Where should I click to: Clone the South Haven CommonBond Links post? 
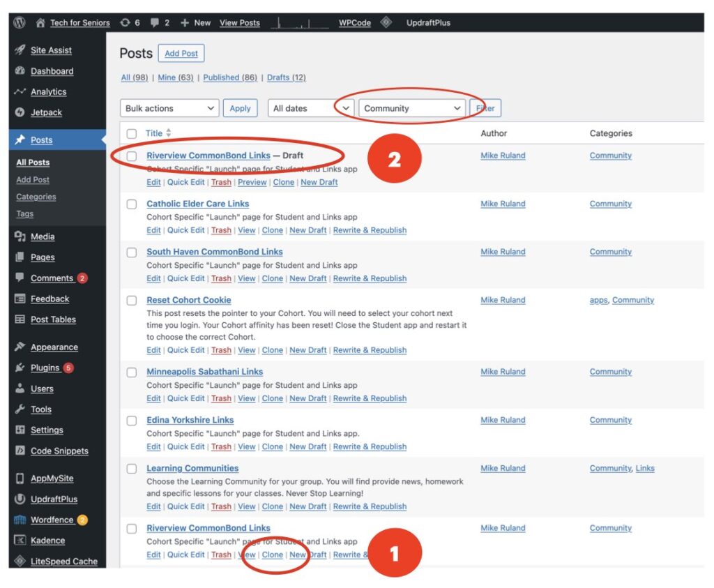272,278
